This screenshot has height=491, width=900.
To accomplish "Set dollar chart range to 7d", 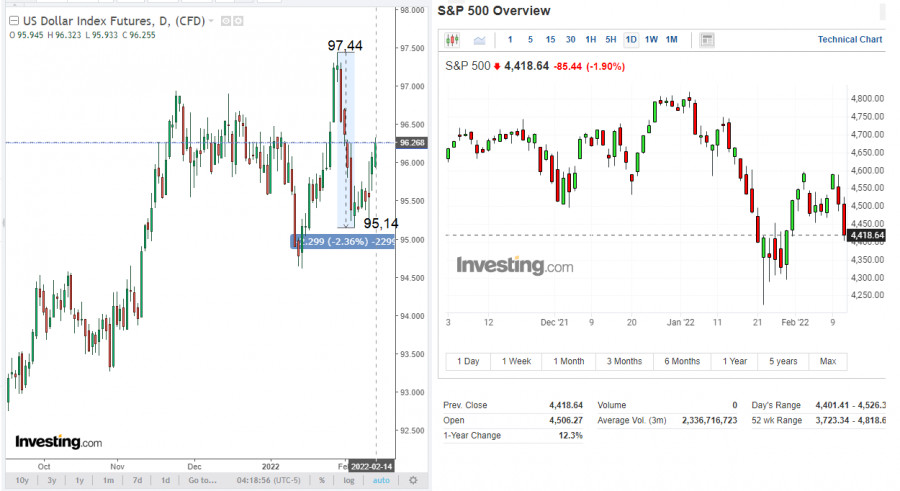I will point(137,480).
